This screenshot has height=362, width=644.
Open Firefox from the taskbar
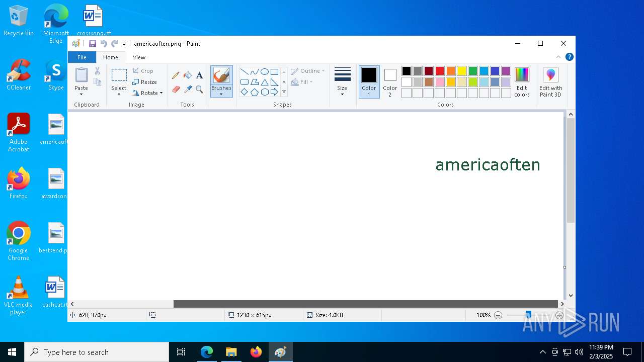(256, 352)
